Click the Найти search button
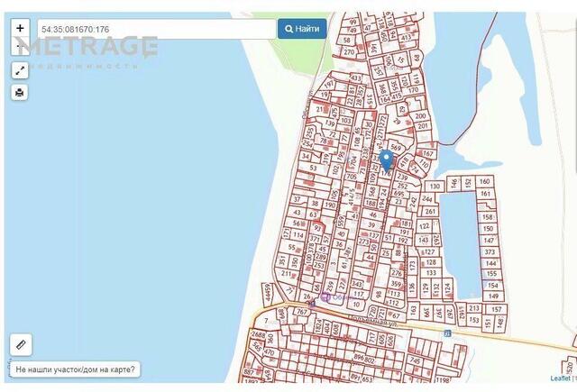The image size is (577, 392). coord(302,29)
